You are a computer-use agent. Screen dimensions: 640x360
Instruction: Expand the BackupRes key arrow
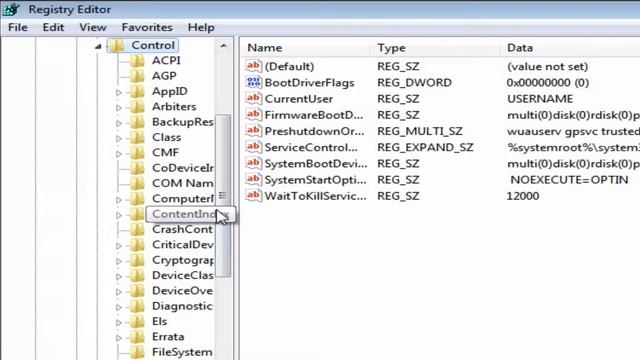119,123
